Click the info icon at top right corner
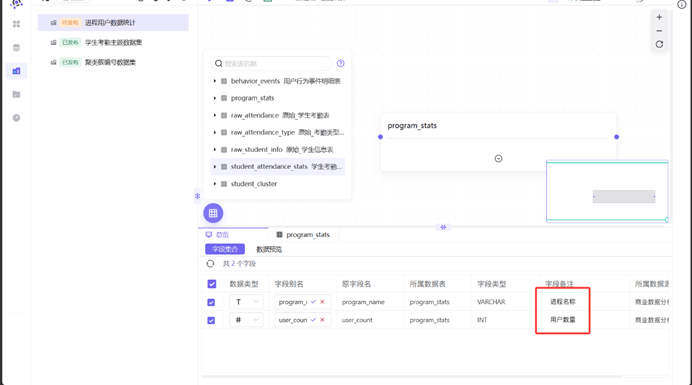The height and width of the screenshot is (385, 692). (681, 4)
